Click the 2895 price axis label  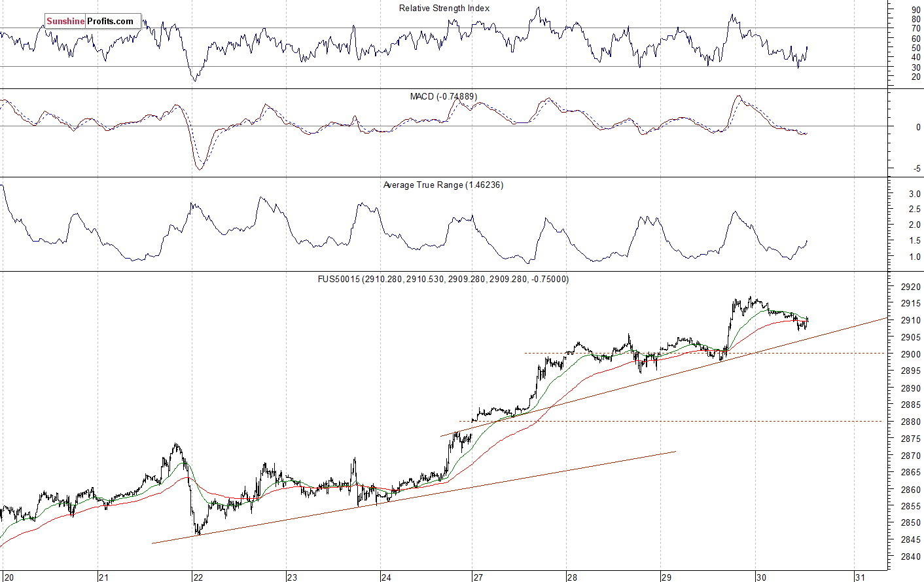(911, 371)
